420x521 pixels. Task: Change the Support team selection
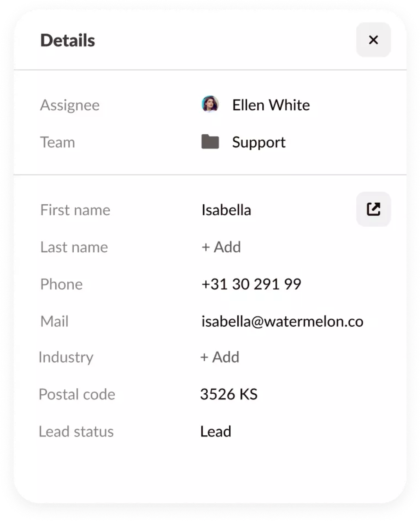pyautogui.click(x=259, y=142)
